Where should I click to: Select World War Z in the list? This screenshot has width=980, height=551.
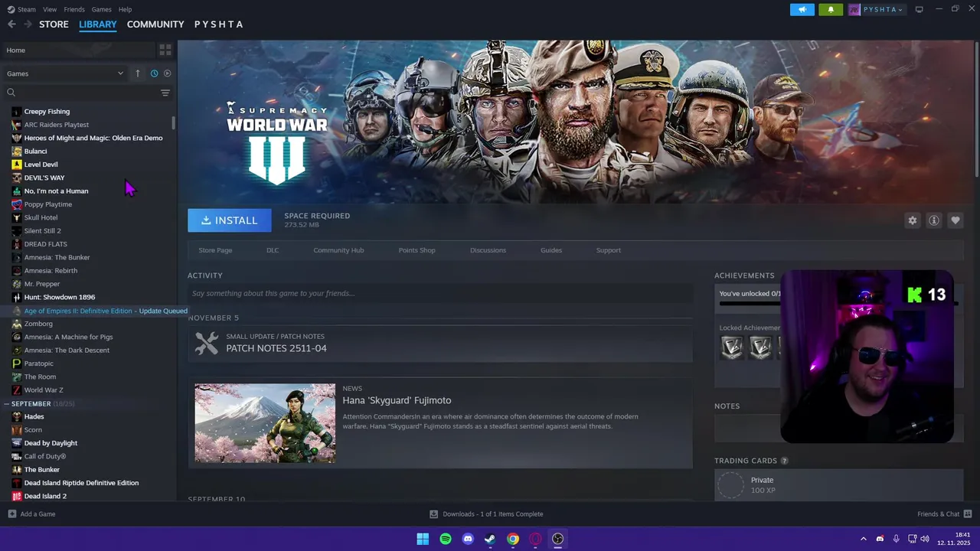click(x=44, y=390)
